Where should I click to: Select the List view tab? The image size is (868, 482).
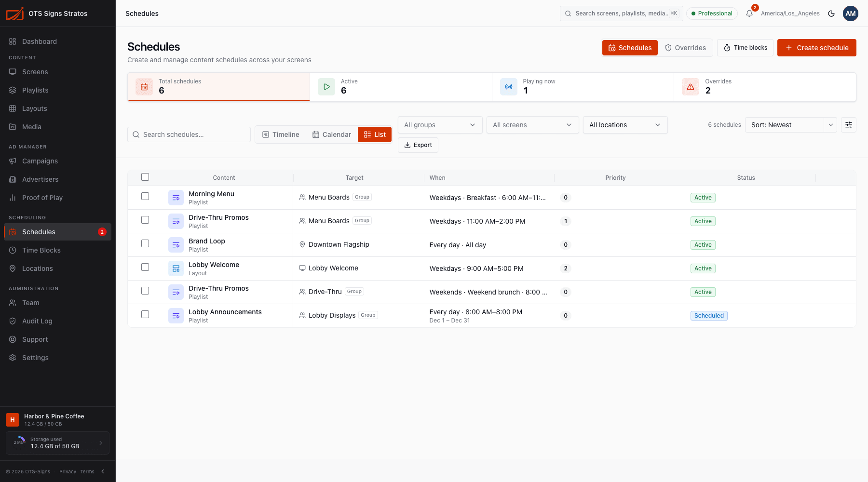pos(375,134)
